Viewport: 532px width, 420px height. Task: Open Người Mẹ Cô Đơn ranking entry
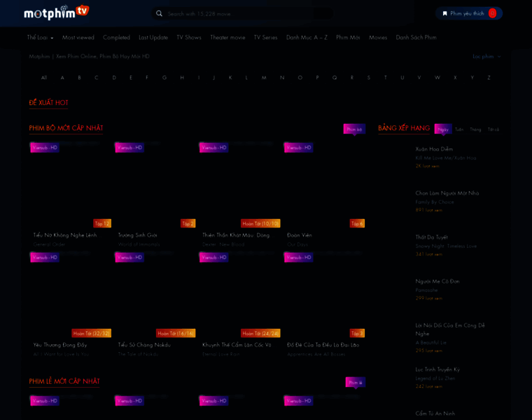coord(437,281)
